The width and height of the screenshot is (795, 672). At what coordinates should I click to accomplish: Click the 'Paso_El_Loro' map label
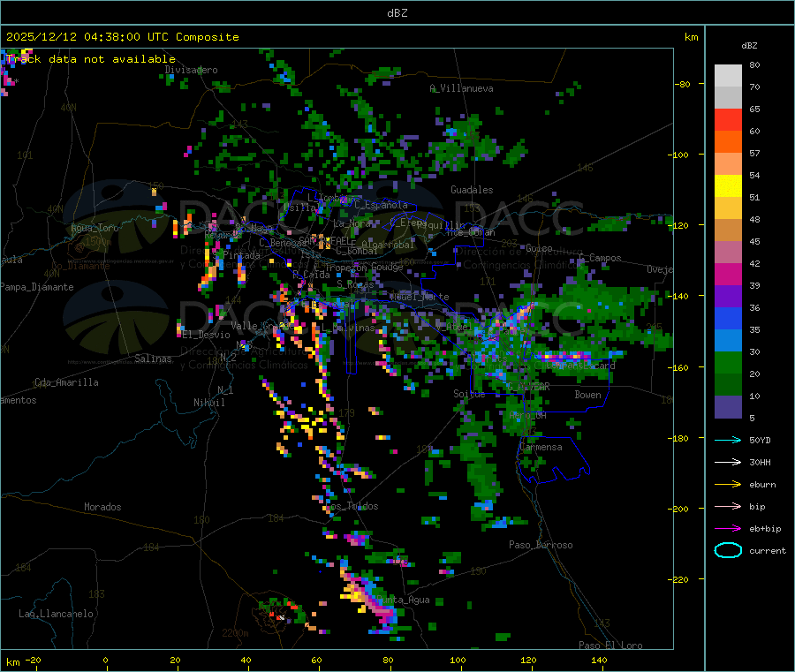[611, 646]
